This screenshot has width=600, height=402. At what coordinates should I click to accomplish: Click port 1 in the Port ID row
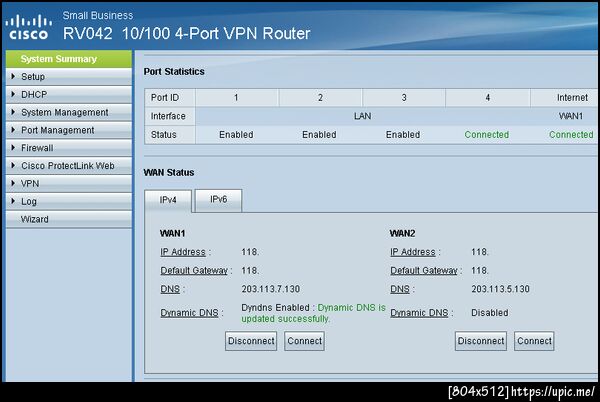point(236,98)
